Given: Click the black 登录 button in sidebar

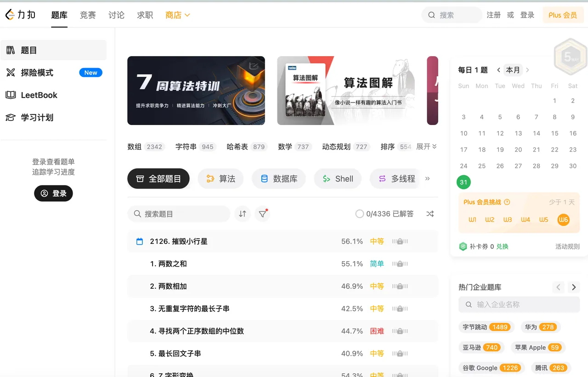Looking at the screenshot, I should [53, 194].
